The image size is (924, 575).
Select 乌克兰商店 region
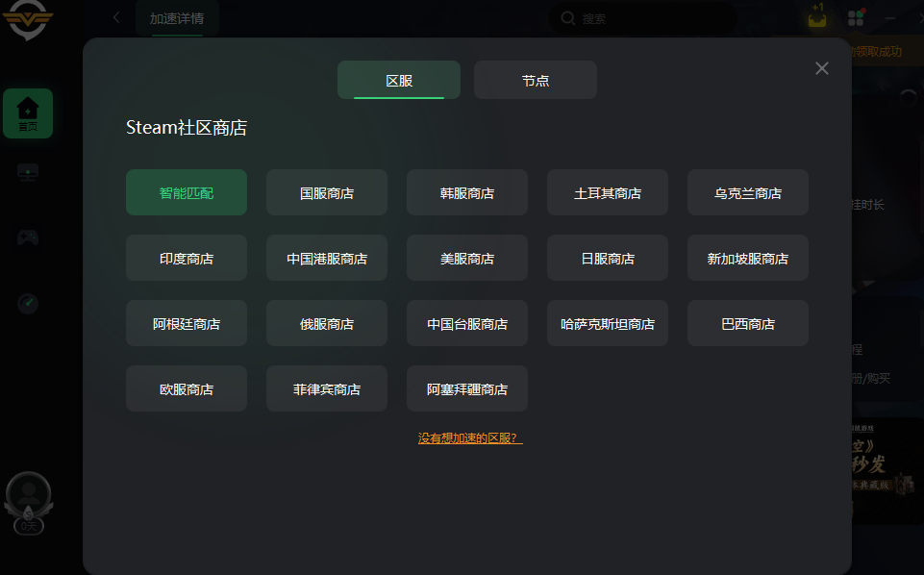748,192
